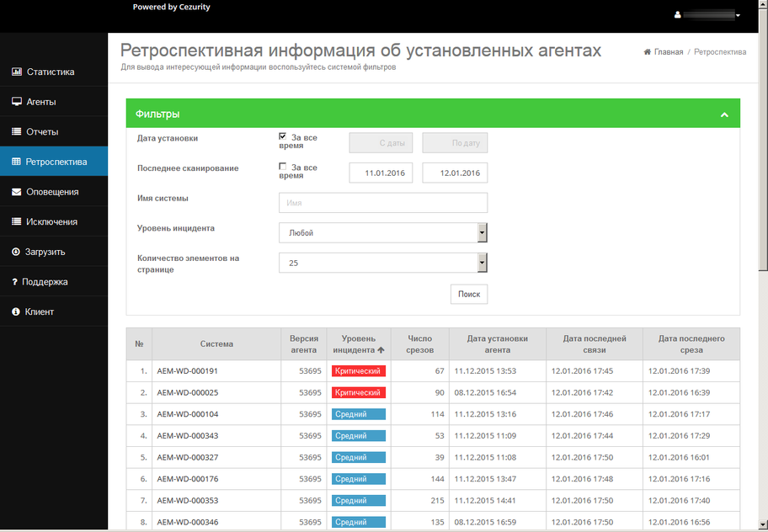The height and width of the screenshot is (532, 768).
Task: Open Отчеты section
Action: (x=54, y=131)
